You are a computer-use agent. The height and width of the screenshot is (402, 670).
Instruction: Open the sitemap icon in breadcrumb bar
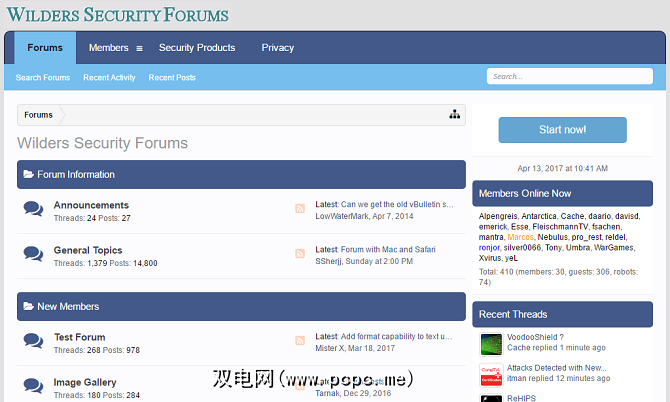pos(454,114)
